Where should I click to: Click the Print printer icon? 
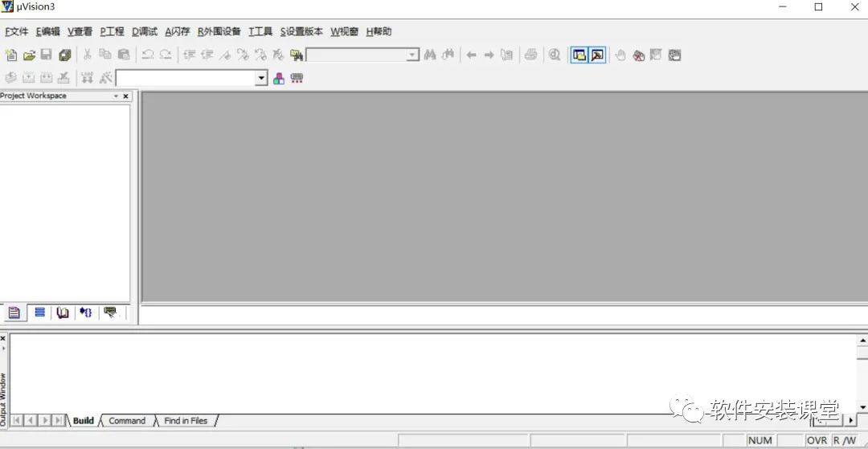tap(531, 55)
